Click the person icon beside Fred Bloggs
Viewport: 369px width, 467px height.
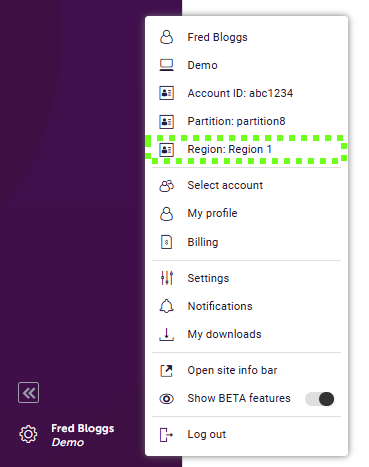point(166,37)
